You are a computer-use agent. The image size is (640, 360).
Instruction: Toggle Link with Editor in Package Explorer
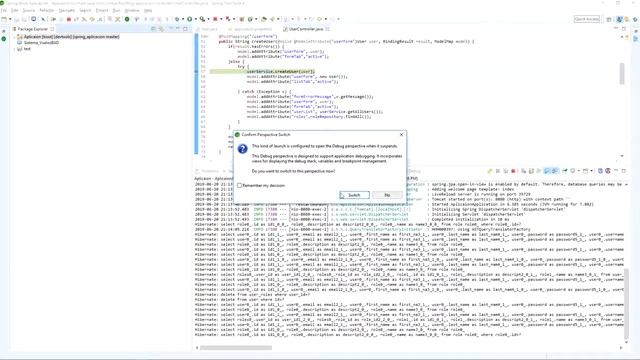[161, 29]
